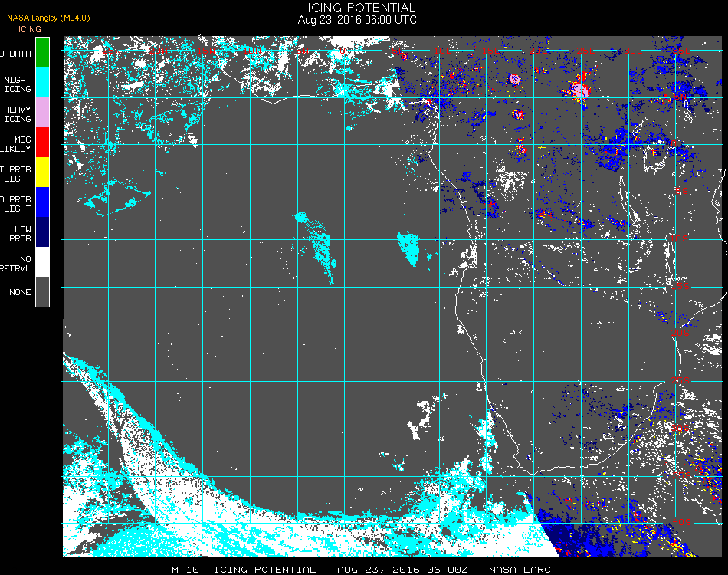Click the orange 'ICING' legend heading
This screenshot has width=728, height=575.
click(x=30, y=29)
